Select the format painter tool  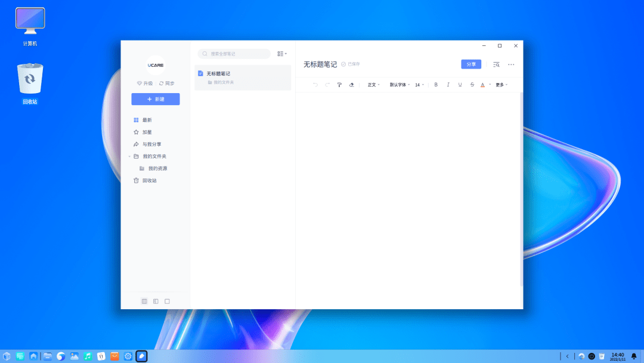pyautogui.click(x=339, y=85)
